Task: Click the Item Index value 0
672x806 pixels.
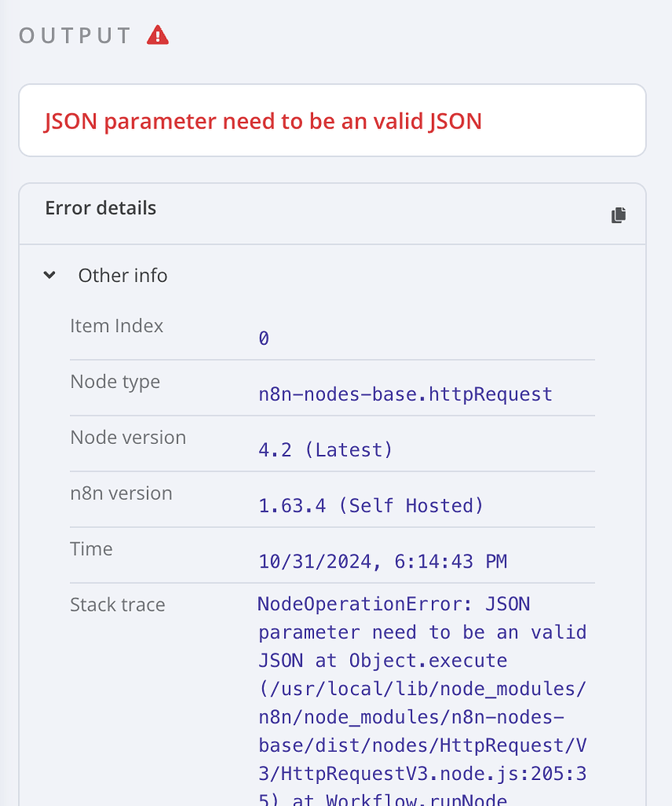Action: [264, 338]
